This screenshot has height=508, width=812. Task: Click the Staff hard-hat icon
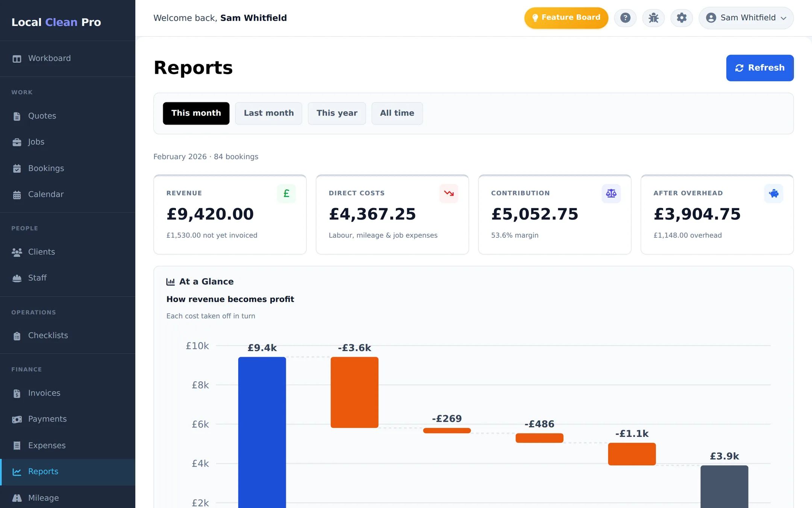[x=17, y=278]
